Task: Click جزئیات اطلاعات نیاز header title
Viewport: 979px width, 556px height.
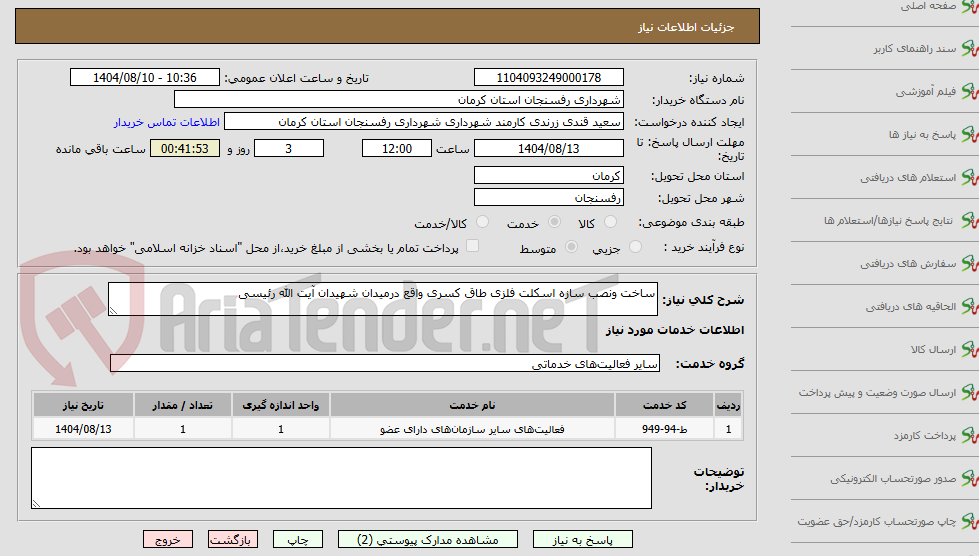Action: click(686, 27)
